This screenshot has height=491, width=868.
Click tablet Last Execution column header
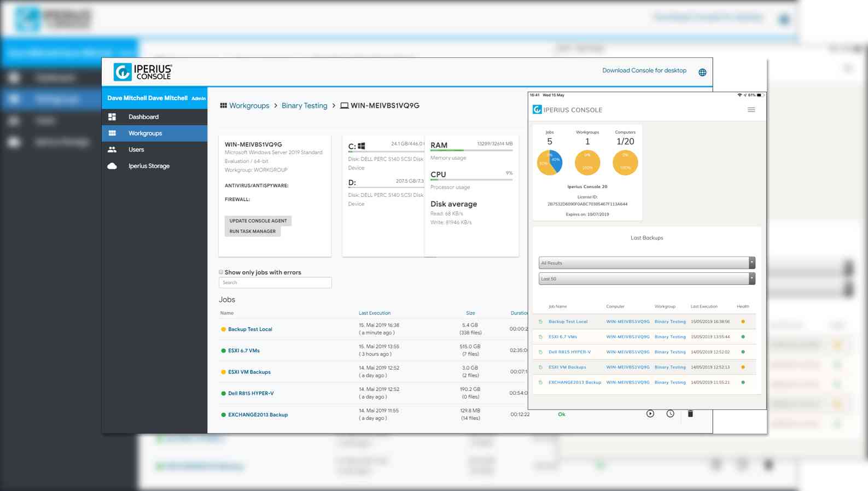[x=704, y=307]
